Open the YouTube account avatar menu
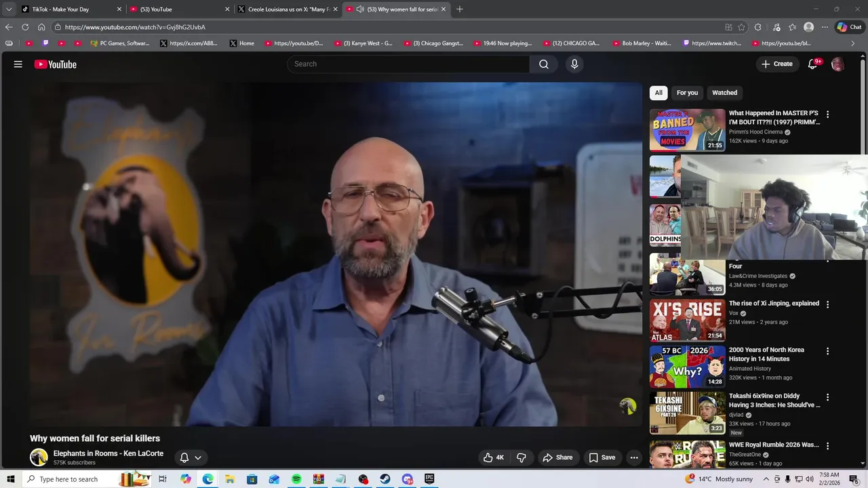This screenshot has height=488, width=868. (838, 64)
